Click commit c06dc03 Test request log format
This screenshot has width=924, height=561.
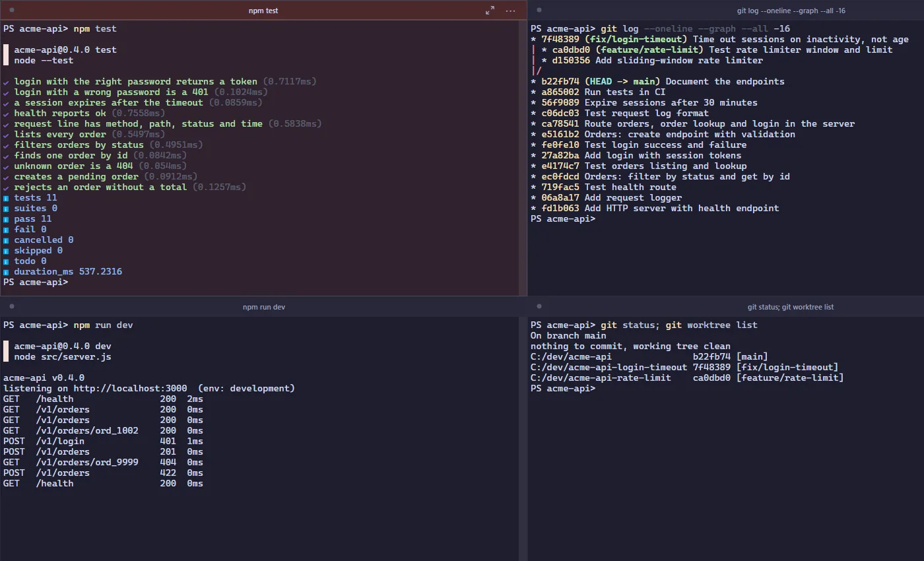625,113
